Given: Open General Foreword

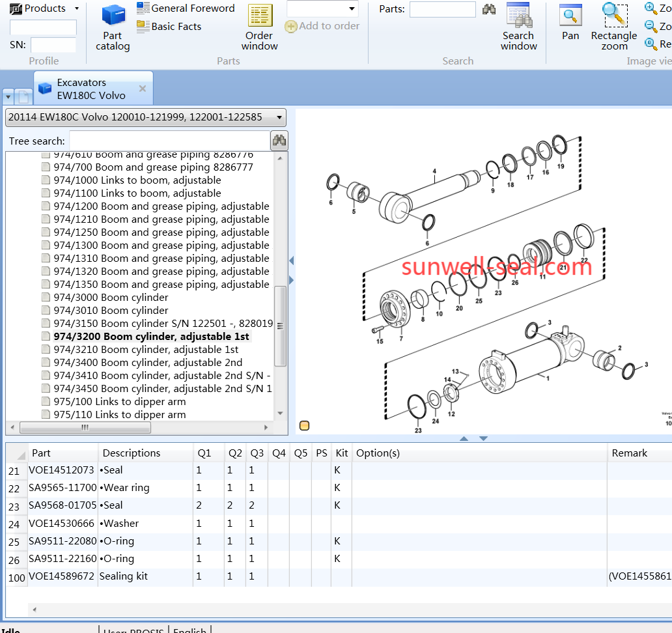Looking at the screenshot, I should pyautogui.click(x=186, y=8).
